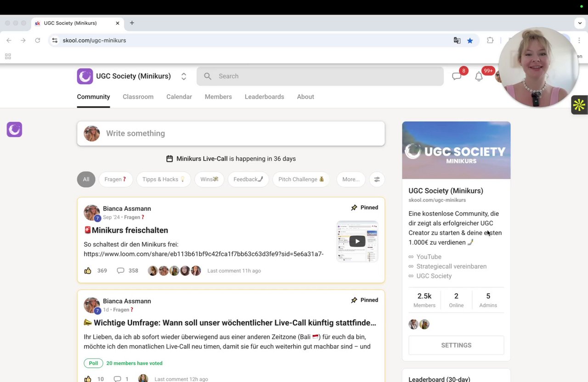Switch to the Community tab
Screen dimensions: 588x382
pos(93,97)
